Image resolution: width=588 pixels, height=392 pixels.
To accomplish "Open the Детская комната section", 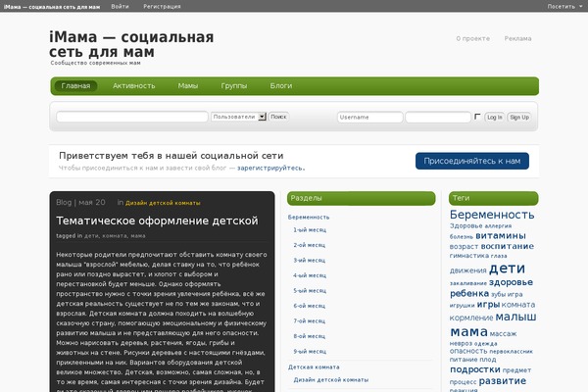I will click(314, 367).
